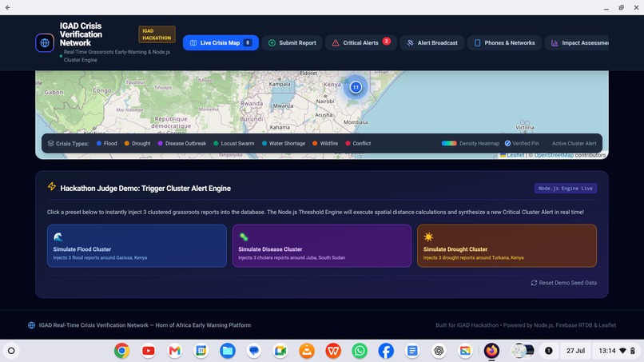
Task: Launch Google Chrome from the shelf
Action: tap(121, 351)
